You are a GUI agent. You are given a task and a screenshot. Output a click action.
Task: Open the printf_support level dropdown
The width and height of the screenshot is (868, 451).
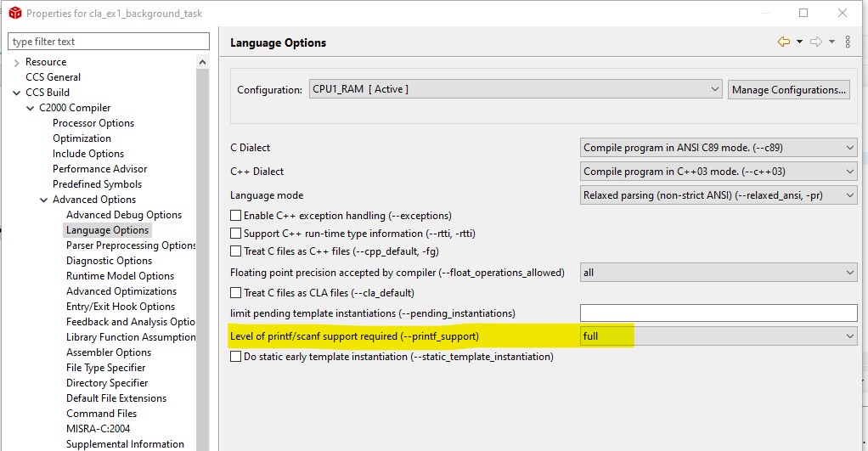tap(719, 336)
